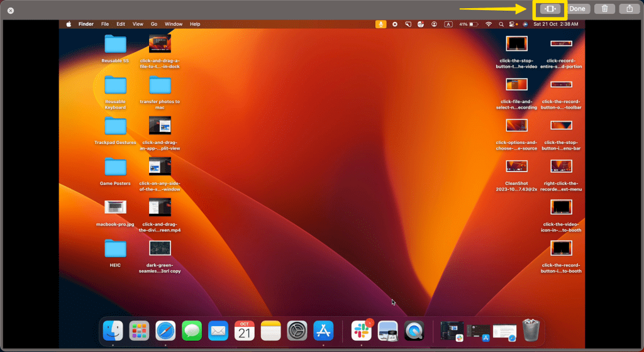Click the Trim button in preview toolbar
The height and width of the screenshot is (352, 644).
click(x=550, y=9)
